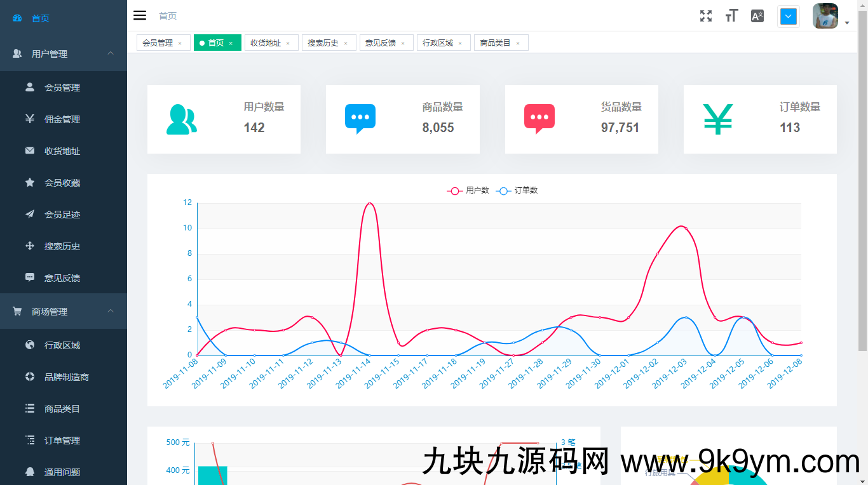Open the user avatar dropdown menu
Image resolution: width=868 pixels, height=485 pixels.
tap(831, 17)
